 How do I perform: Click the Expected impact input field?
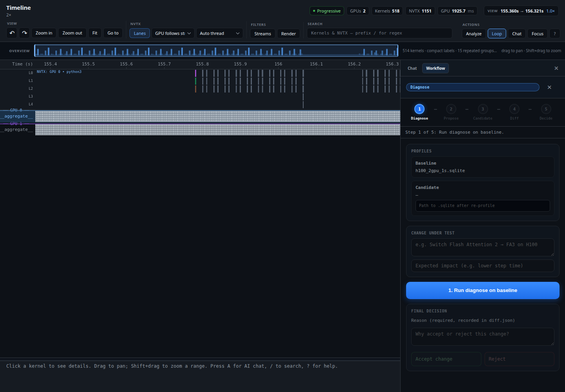pyautogui.click(x=483, y=266)
